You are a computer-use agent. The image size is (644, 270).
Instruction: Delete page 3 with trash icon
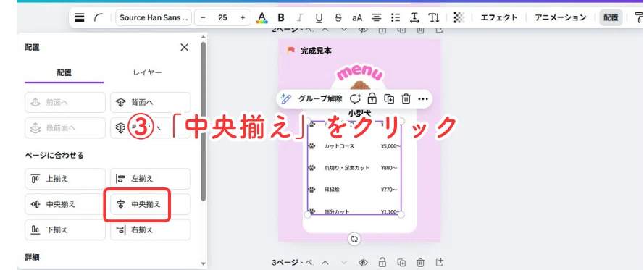tap(421, 262)
